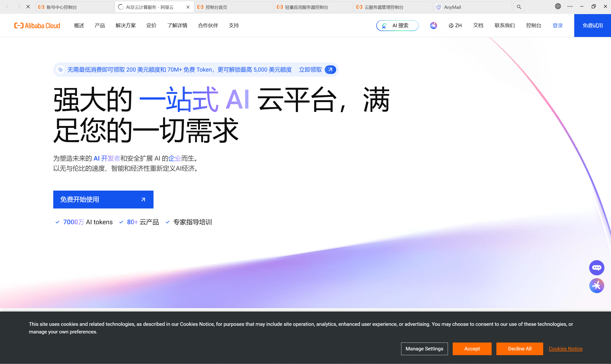Open the chat support widget at bottom right
Viewport: 611px width, 364px height.
coord(597,267)
